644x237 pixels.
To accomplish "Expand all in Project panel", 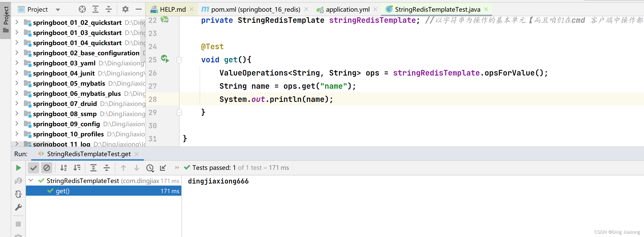I will pos(95,9).
